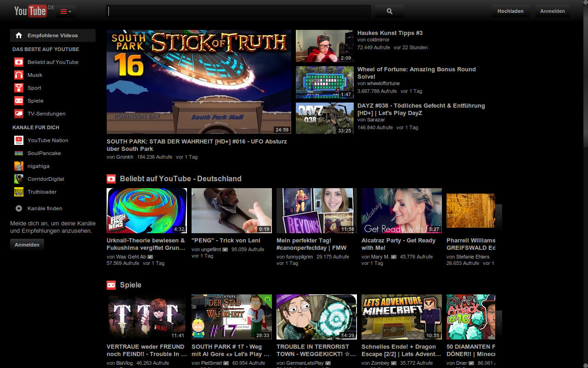Image resolution: width=588 pixels, height=368 pixels.
Task: Open PietSmiet channel link
Action: point(211,363)
